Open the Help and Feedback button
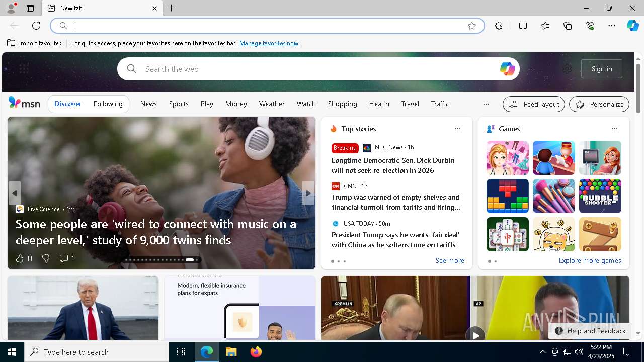 coord(590,331)
